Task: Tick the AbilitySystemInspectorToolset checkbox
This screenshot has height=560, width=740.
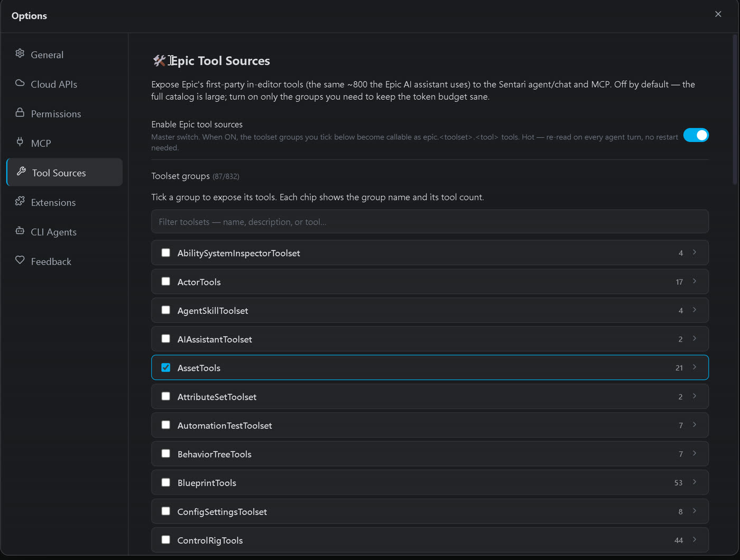Action: click(166, 253)
